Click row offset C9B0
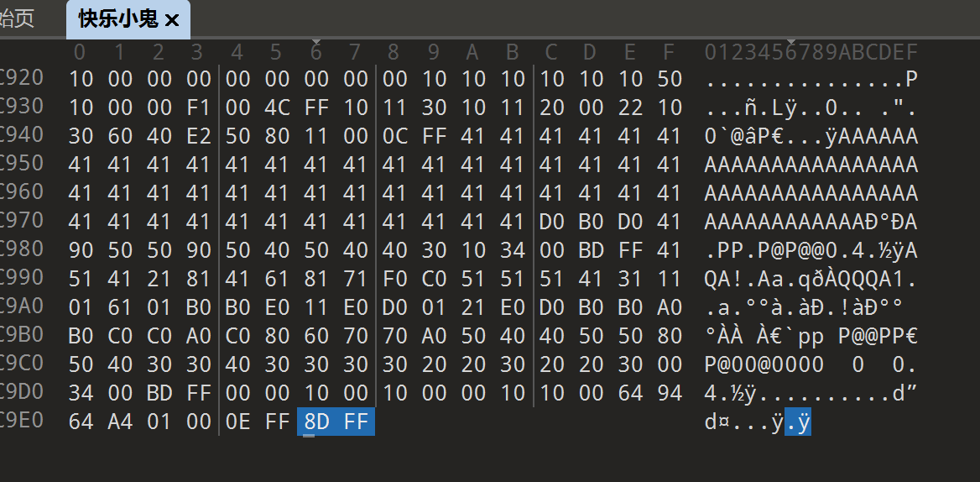980x482 pixels. pyautogui.click(x=21, y=336)
